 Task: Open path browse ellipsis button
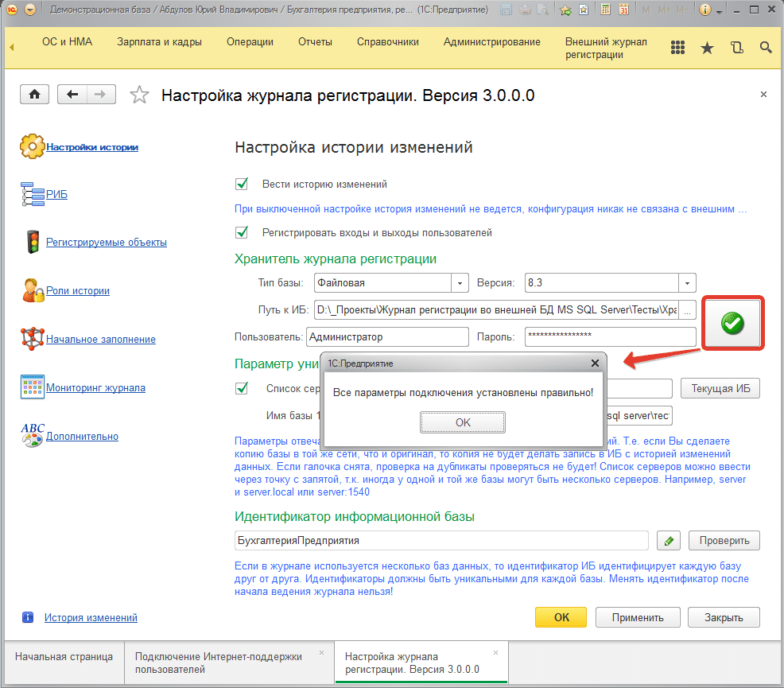point(688,310)
